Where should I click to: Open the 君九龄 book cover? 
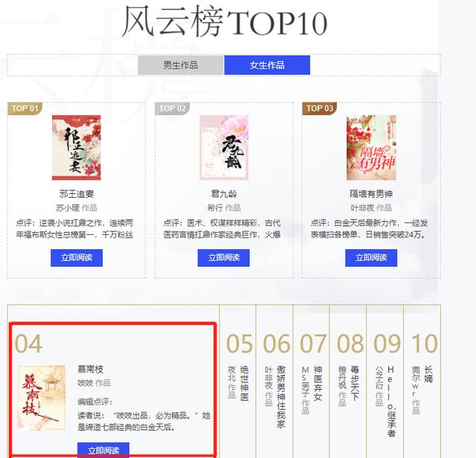coord(224,147)
